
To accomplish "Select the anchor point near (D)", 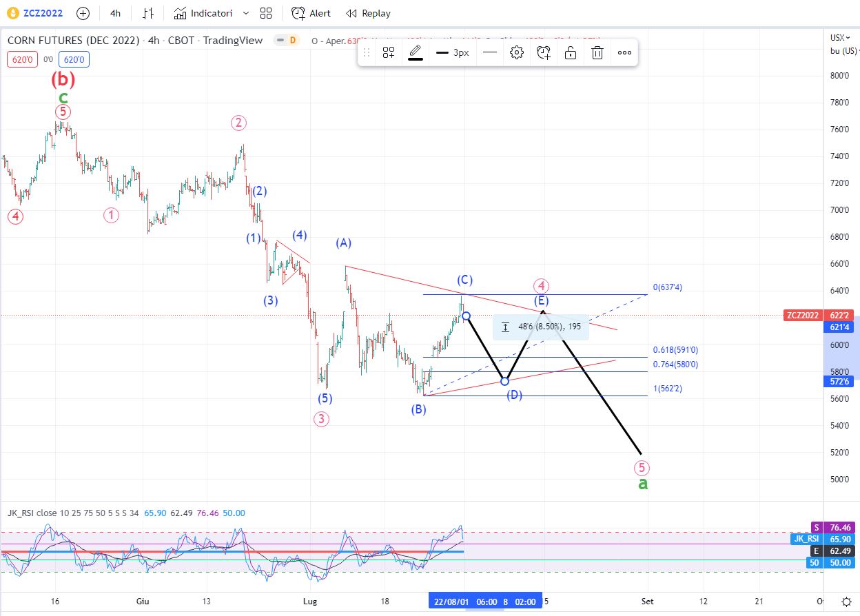I will (505, 381).
